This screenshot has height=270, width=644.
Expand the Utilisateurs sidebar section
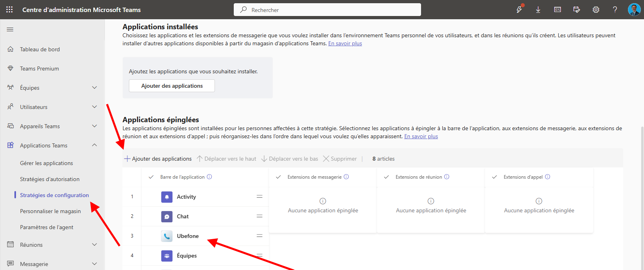(x=94, y=107)
